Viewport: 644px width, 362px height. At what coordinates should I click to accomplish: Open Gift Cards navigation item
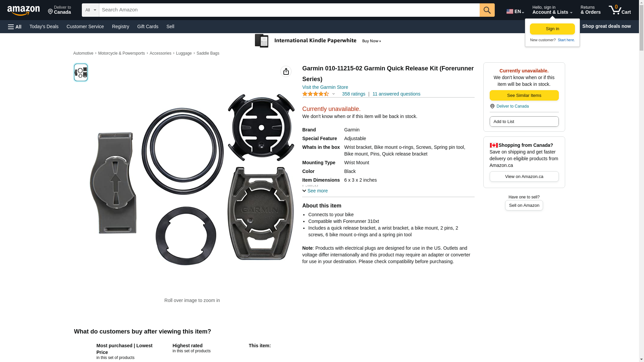coord(148,26)
